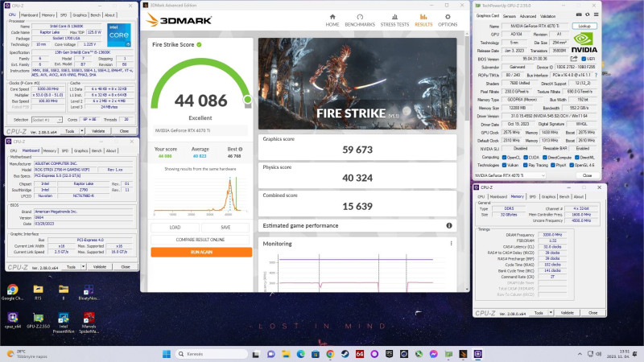This screenshot has width=644, height=362.
Task: Click COMPARE RESULT ONLINE button
Action: [x=200, y=240]
